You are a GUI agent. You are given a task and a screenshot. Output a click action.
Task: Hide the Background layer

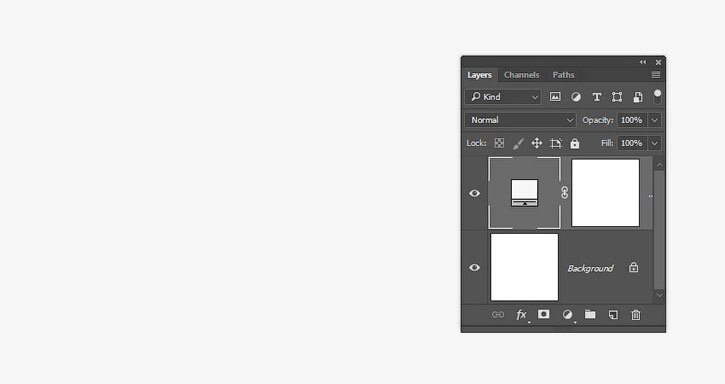tap(474, 267)
